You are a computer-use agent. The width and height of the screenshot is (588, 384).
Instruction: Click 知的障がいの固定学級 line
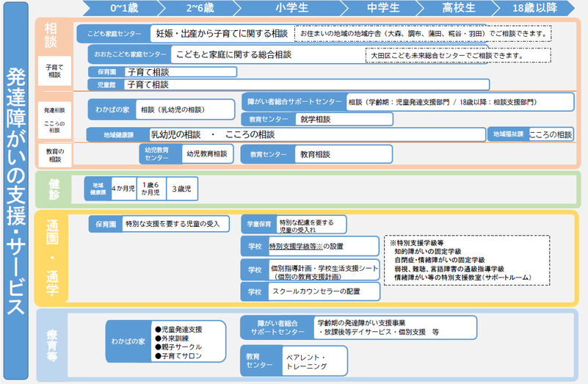tap(428, 251)
